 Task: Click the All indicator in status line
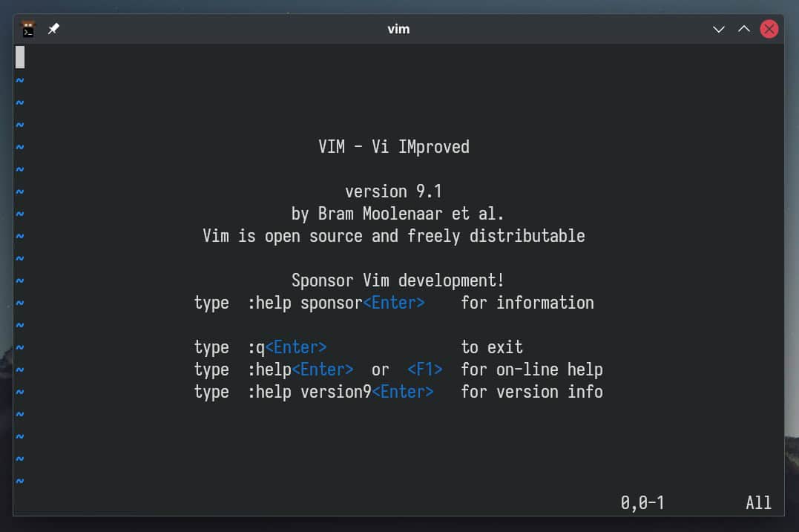tap(758, 503)
